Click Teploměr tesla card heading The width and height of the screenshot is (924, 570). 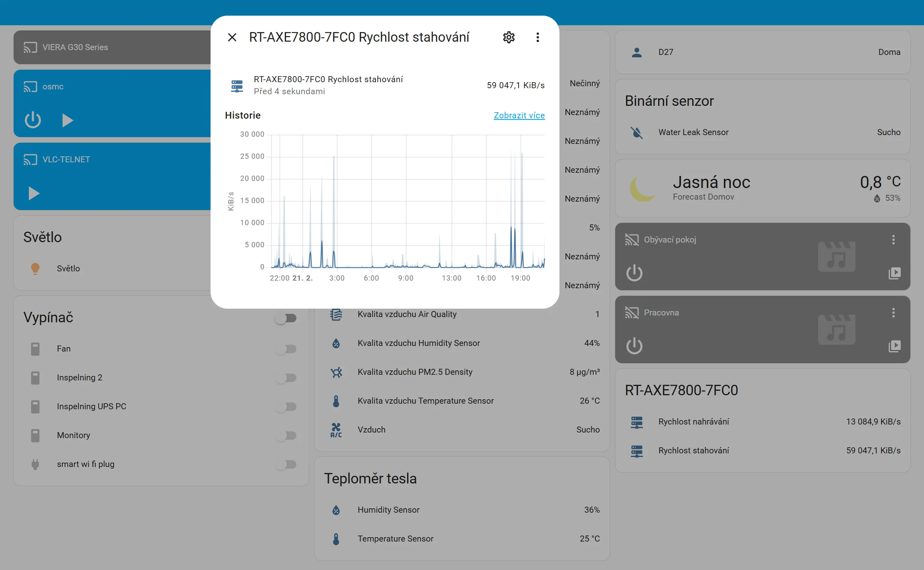(x=370, y=479)
